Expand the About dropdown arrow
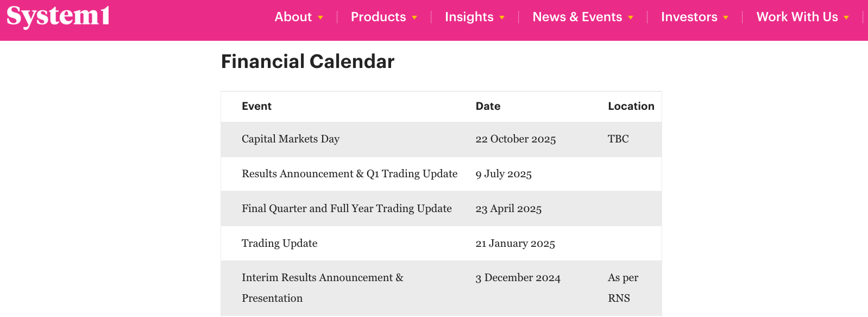 click(320, 18)
